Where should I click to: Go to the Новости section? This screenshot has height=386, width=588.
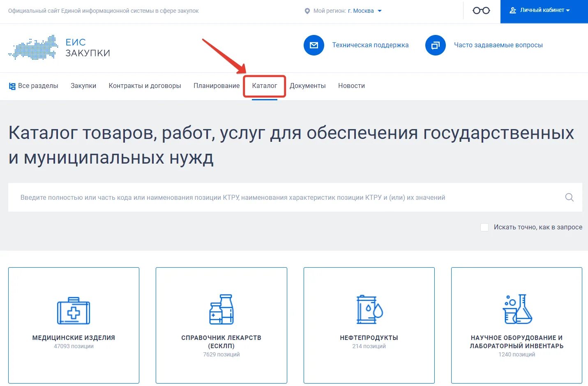(352, 86)
